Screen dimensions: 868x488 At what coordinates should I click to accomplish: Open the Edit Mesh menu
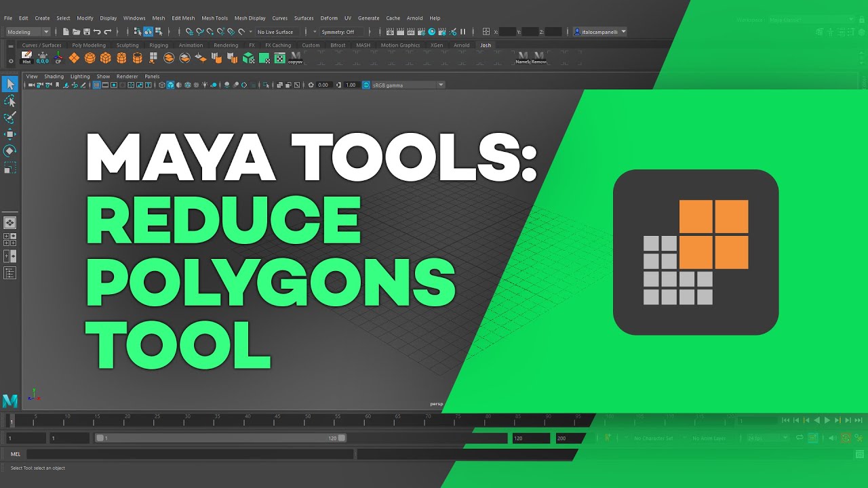click(x=183, y=18)
